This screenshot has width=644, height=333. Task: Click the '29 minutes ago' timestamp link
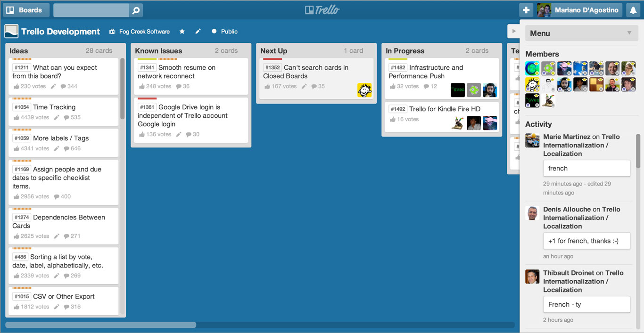tap(563, 184)
